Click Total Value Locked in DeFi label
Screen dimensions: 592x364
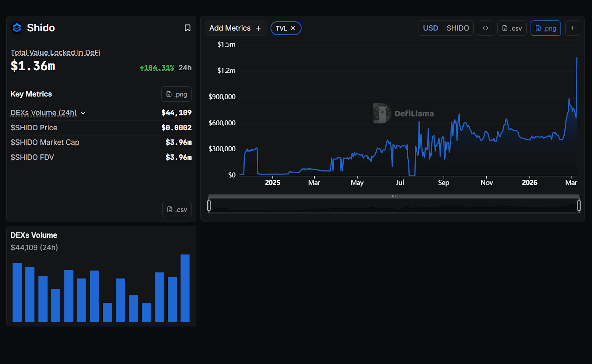point(55,52)
